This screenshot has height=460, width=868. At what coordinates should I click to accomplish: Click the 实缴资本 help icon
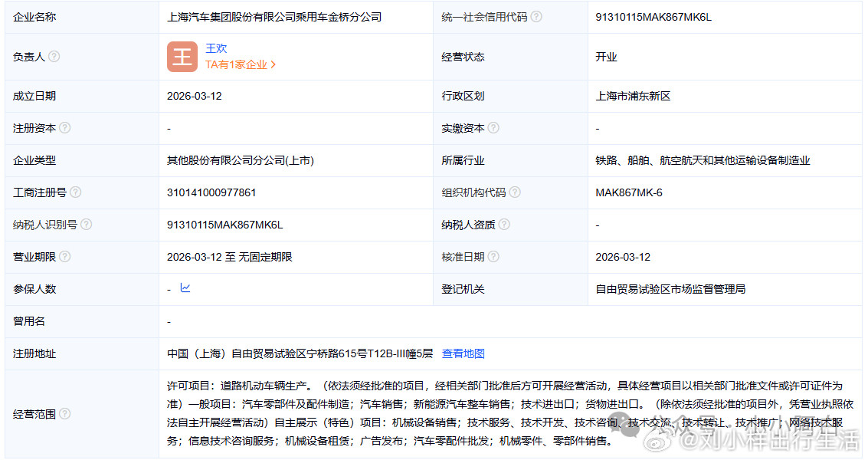(493, 128)
